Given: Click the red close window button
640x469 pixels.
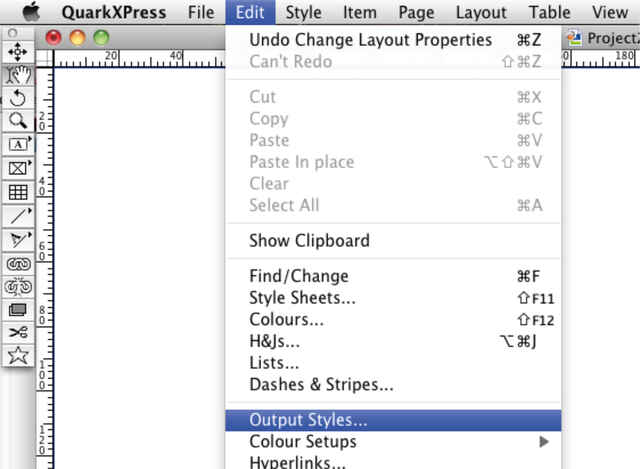Looking at the screenshot, I should coord(53,38).
